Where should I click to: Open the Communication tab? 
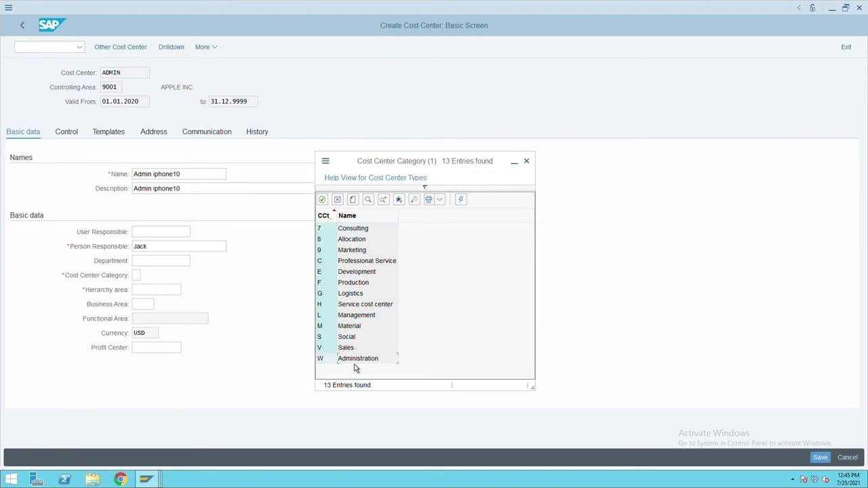[x=207, y=131]
